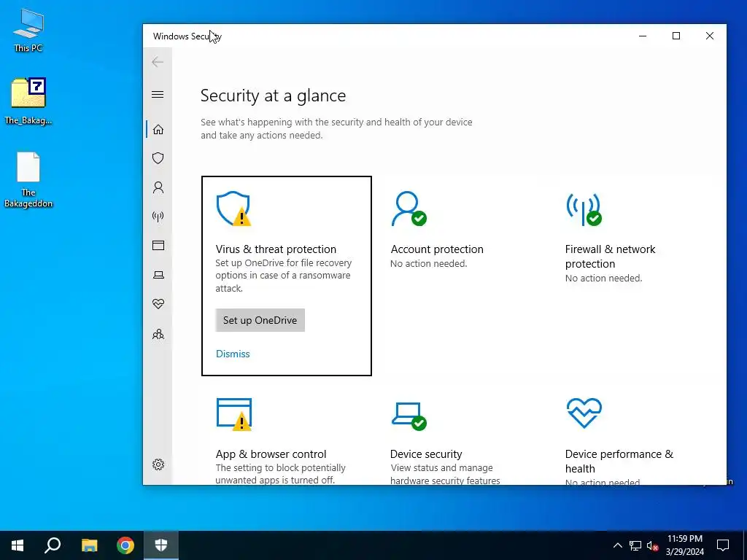Click the Device performance heart tile icon
The width and height of the screenshot is (747, 560).
pos(584,413)
